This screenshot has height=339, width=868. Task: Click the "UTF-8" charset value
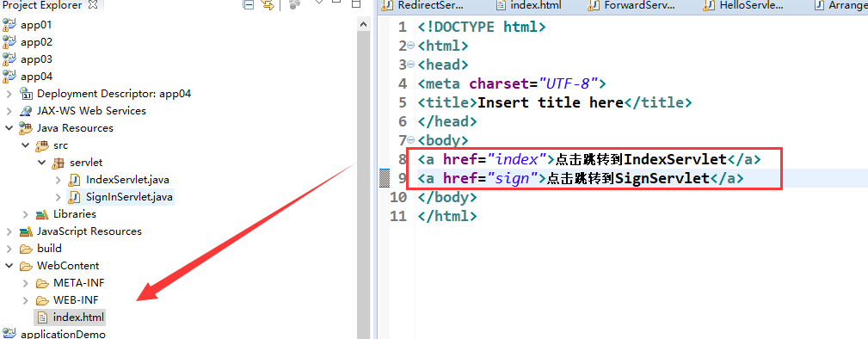coord(568,83)
